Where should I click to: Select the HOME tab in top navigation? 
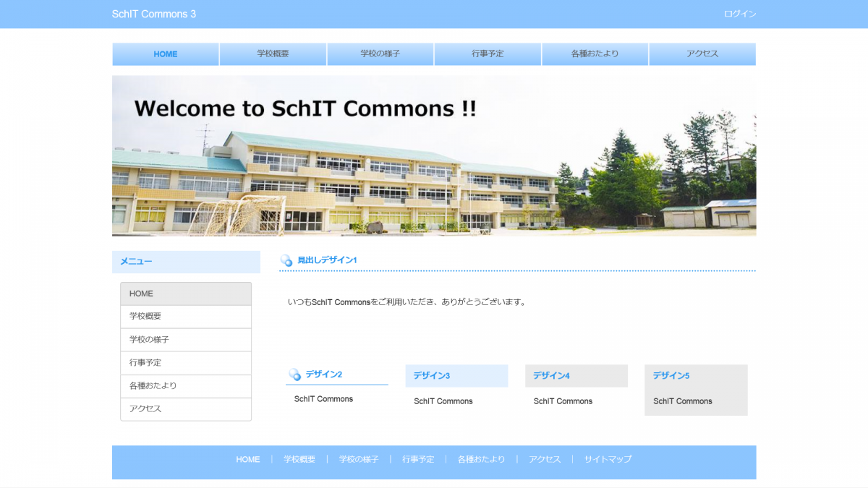(x=166, y=54)
